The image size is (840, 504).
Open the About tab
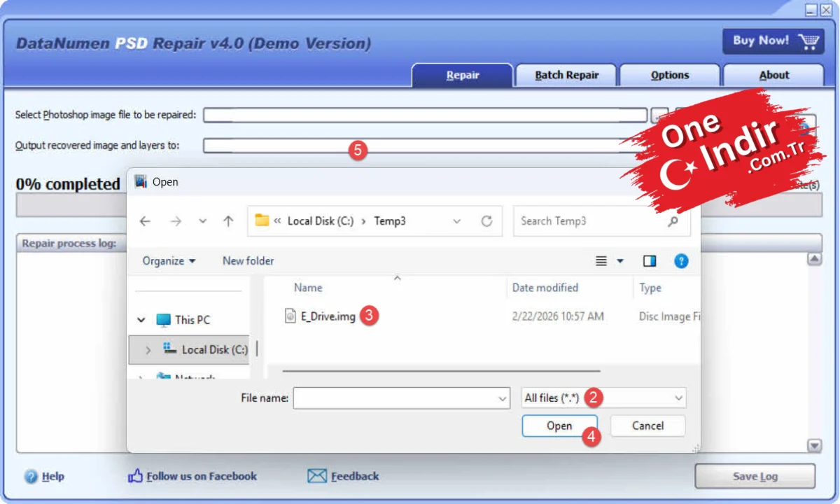[773, 75]
